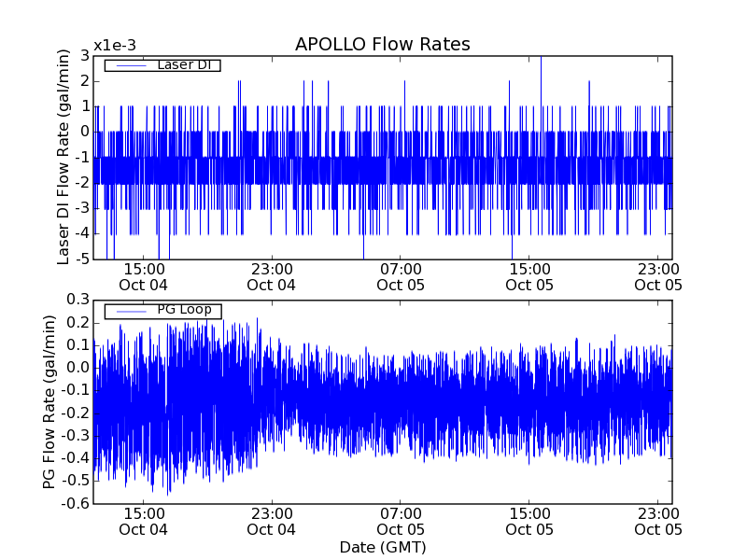The height and width of the screenshot is (560, 747).
Task: Click y-tick "-0.5" on the PG Loop plot
Action: coord(76,481)
